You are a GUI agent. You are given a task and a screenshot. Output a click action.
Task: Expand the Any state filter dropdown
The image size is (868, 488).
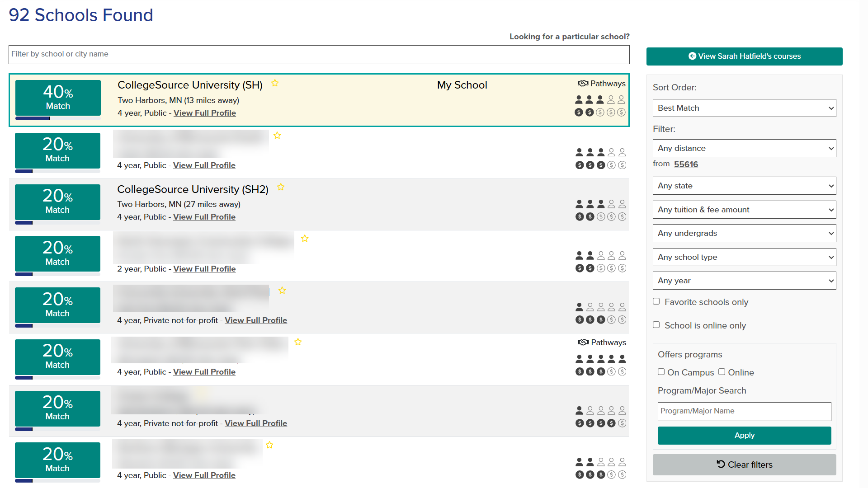click(744, 186)
